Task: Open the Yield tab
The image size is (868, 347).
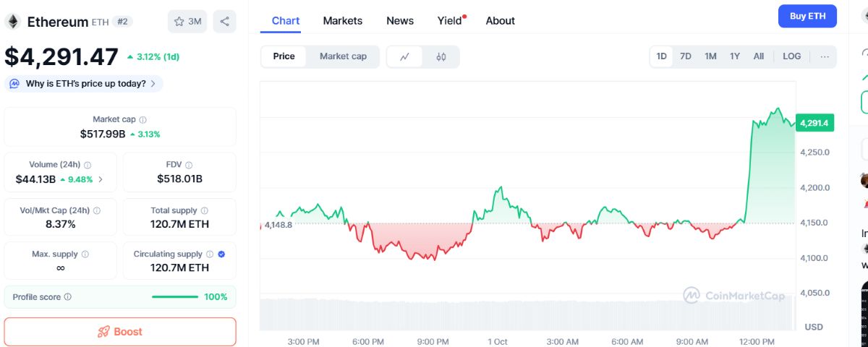Action: coord(450,20)
